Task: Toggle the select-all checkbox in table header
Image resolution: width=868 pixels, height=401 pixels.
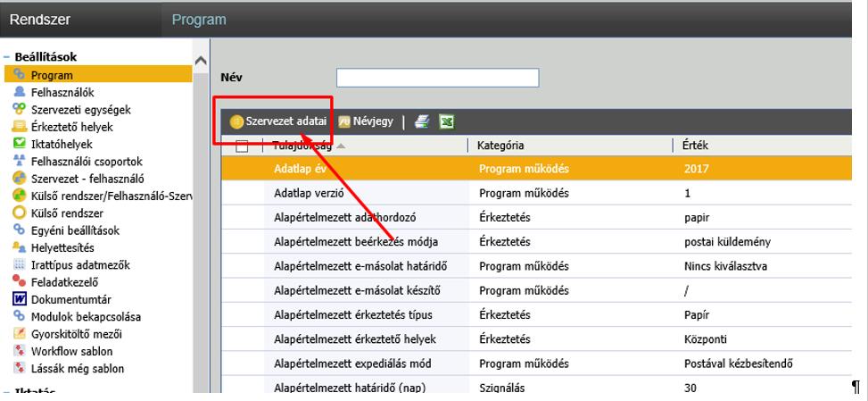Action: (x=242, y=146)
